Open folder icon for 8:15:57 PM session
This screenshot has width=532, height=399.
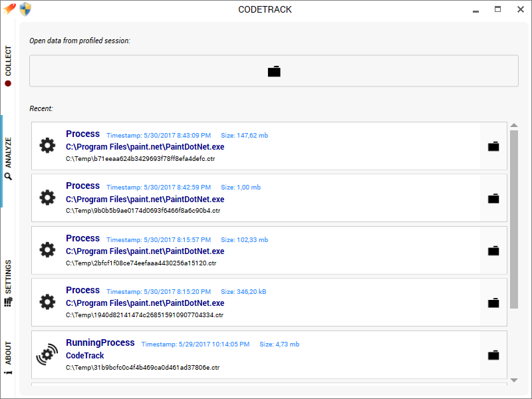(493, 251)
